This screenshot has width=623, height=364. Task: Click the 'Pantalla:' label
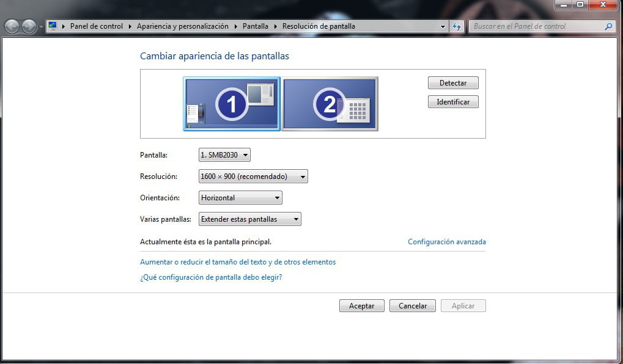154,155
